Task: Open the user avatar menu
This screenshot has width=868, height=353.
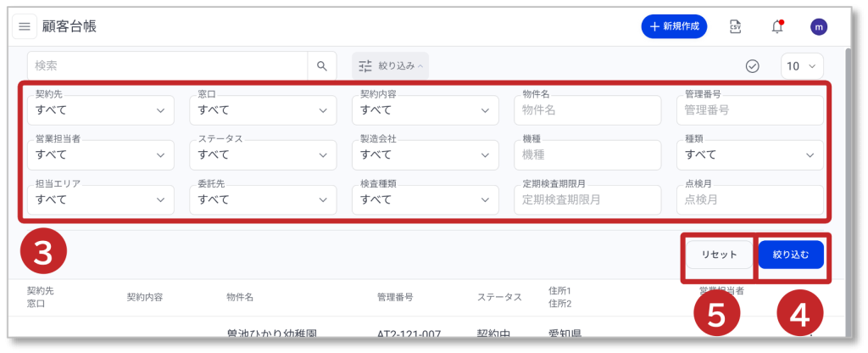Action: click(x=819, y=26)
